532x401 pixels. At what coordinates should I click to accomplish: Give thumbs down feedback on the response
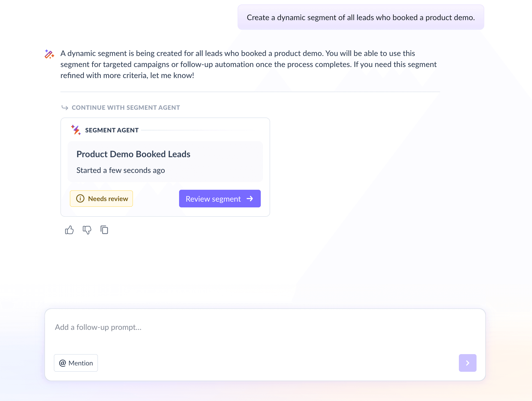tap(87, 230)
